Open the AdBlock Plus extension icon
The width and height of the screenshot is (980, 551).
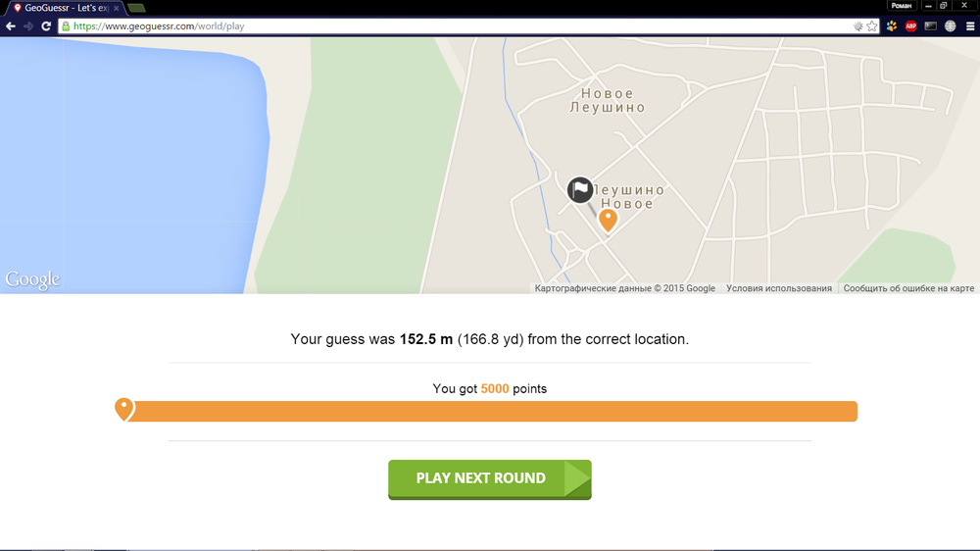(x=910, y=26)
